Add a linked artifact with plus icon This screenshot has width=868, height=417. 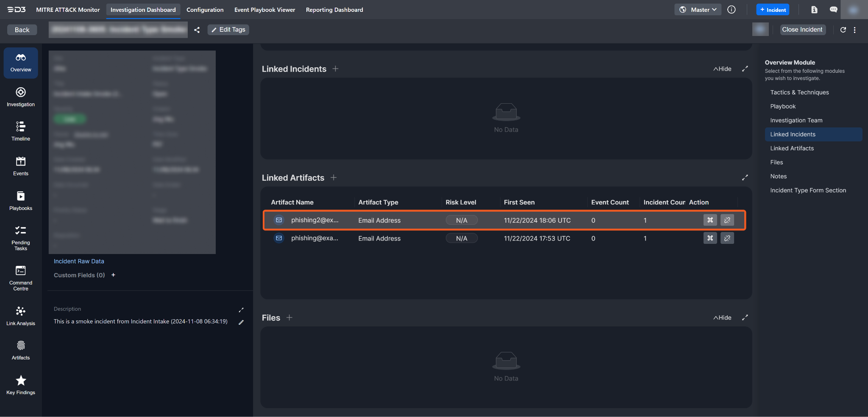(x=334, y=178)
